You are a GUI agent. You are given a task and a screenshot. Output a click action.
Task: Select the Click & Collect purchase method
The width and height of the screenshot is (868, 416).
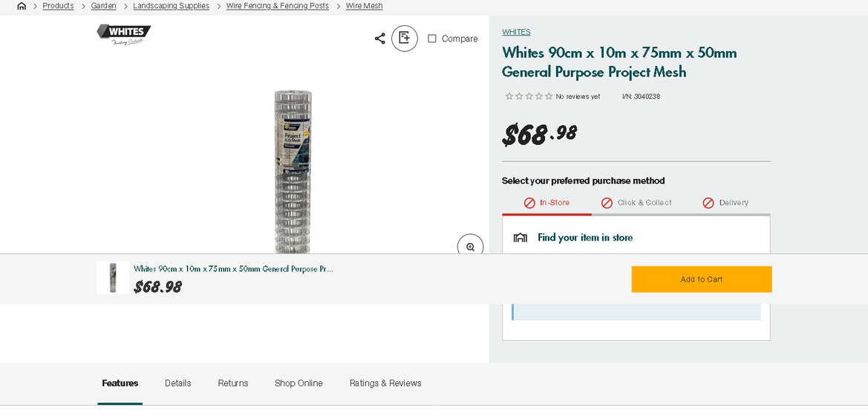pos(636,203)
